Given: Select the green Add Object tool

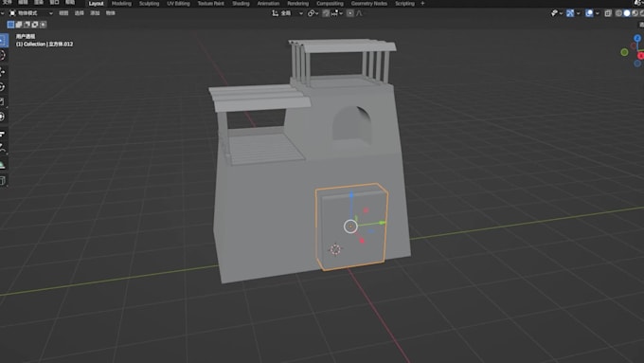Looking at the screenshot, I should [x=3, y=165].
